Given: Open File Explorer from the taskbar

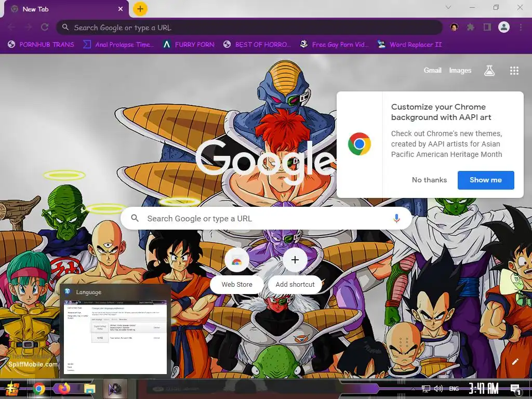Looking at the screenshot, I should (x=89, y=389).
